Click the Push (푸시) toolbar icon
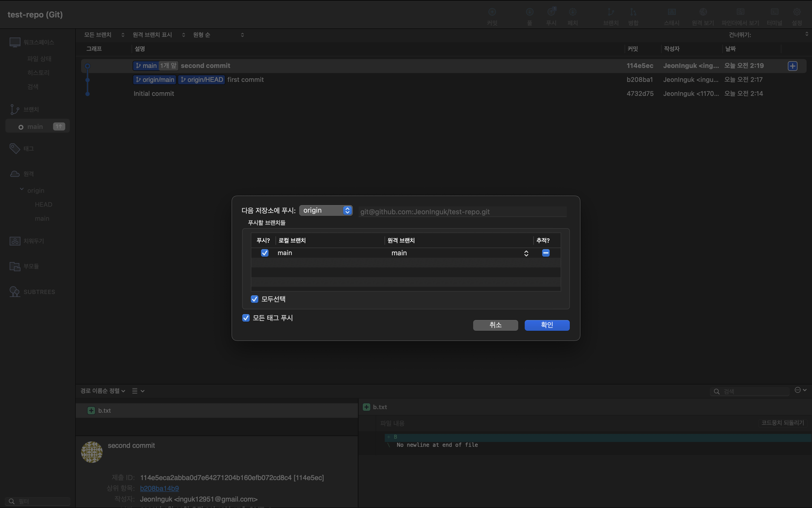This screenshot has width=812, height=508. coord(551,12)
